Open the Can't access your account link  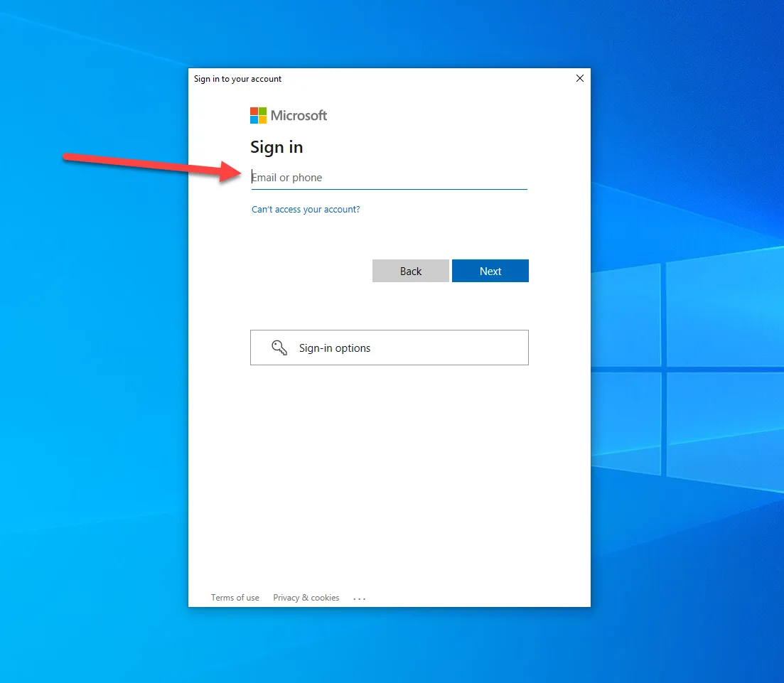(306, 210)
